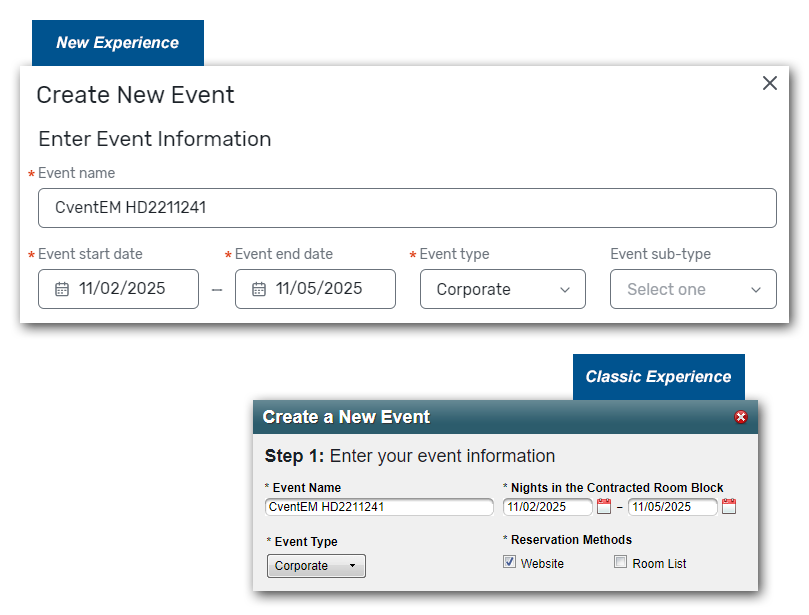Open the Event Type dropdown in Classic Experience
Screen dimensions: 809x615
[315, 565]
